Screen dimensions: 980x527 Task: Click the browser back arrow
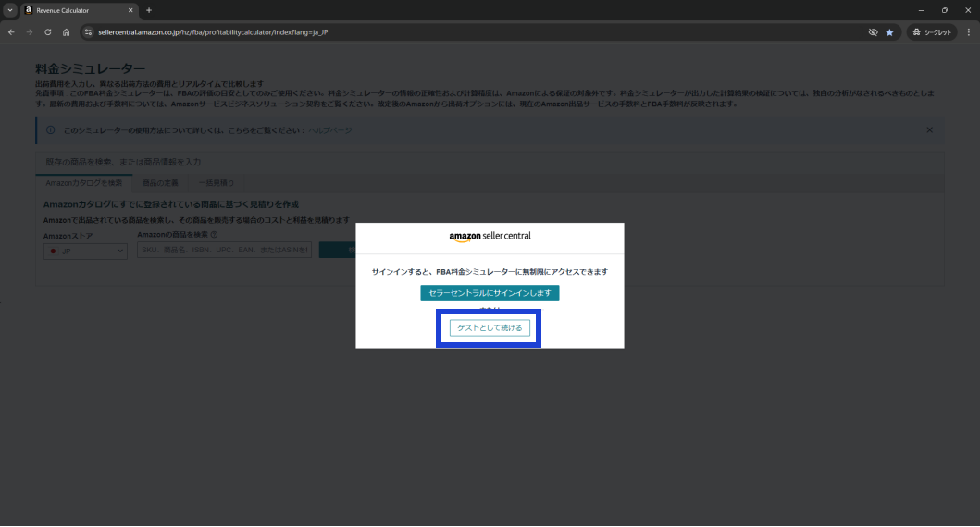(11, 31)
